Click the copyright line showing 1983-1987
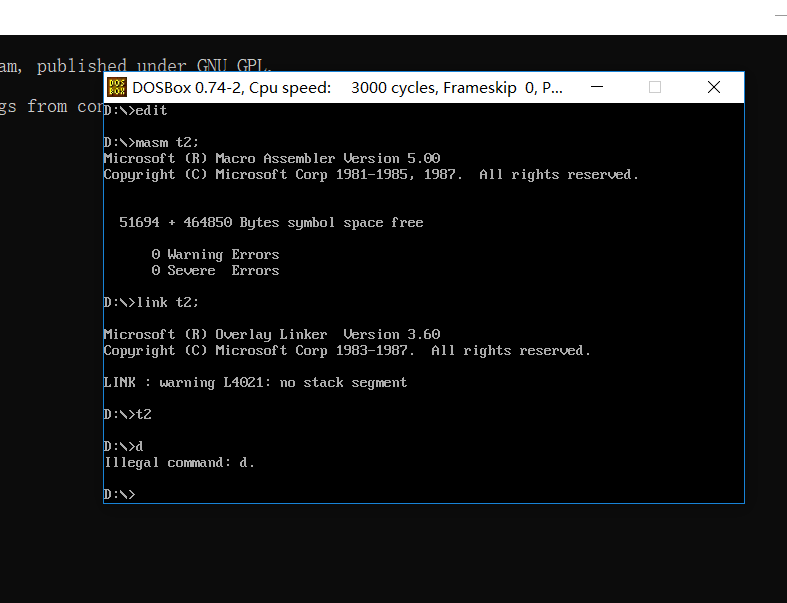This screenshot has width=787, height=603. coord(347,350)
